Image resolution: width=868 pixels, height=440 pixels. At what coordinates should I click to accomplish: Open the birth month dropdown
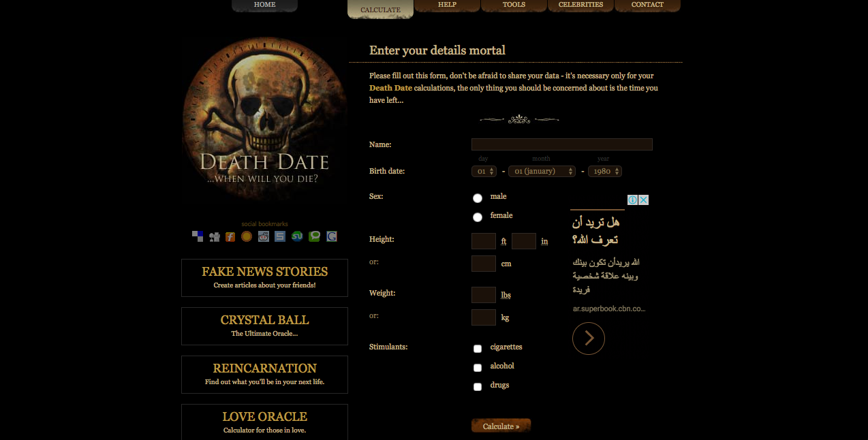[x=542, y=172]
